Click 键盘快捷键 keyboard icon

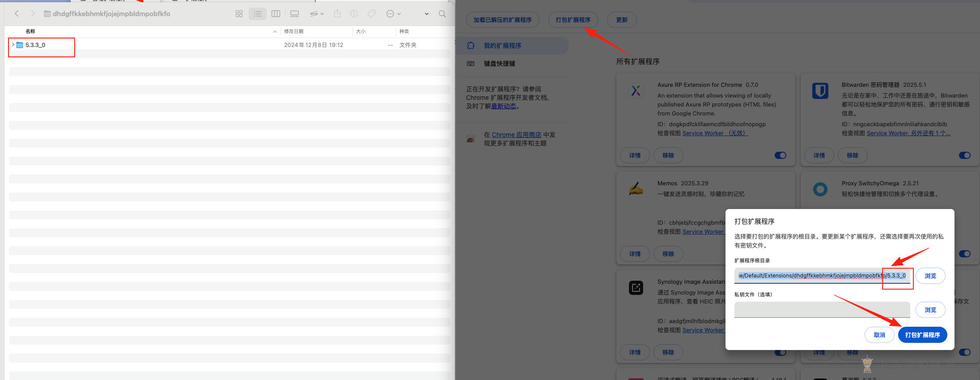(471, 64)
